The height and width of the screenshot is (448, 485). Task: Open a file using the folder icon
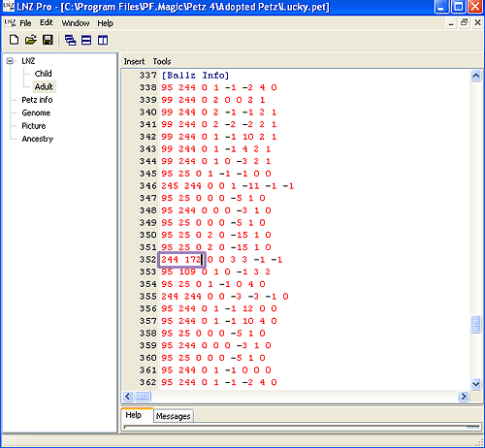point(30,40)
